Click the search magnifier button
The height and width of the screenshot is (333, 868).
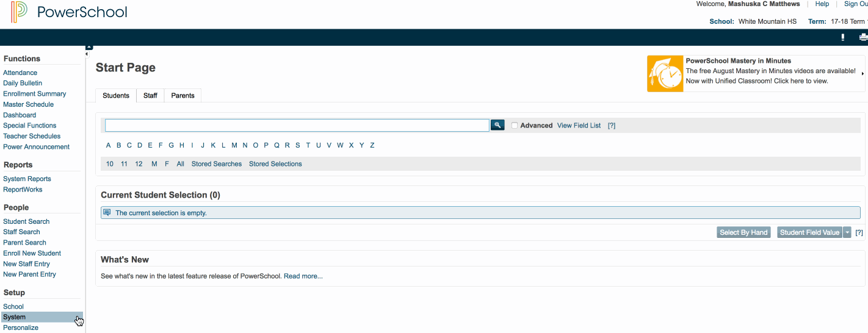tap(497, 125)
